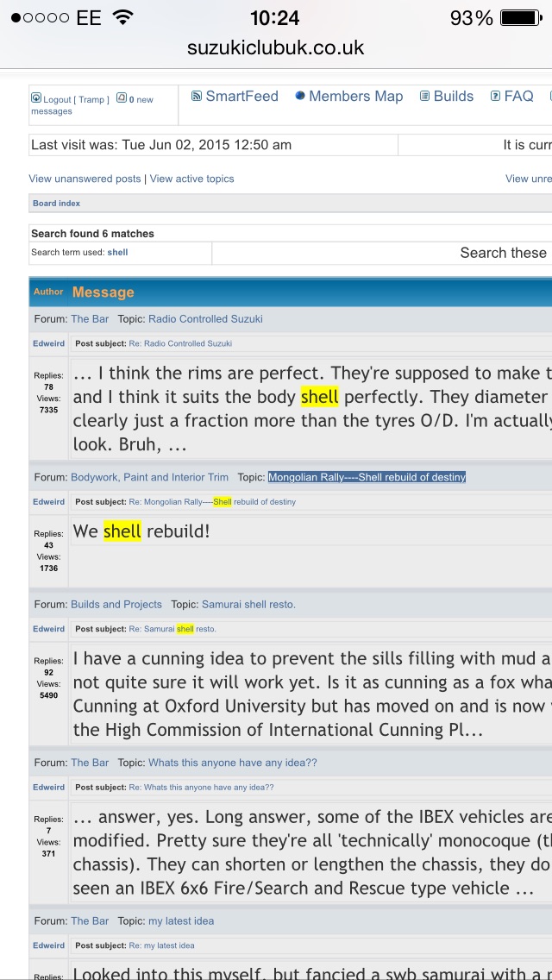
Task: Open The Bar forum above my latest idea
Action: pyautogui.click(x=90, y=920)
